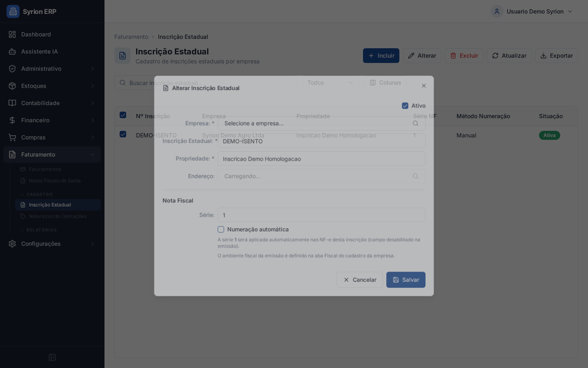Click the Naturezas de Operações tag icon

pyautogui.click(x=23, y=216)
